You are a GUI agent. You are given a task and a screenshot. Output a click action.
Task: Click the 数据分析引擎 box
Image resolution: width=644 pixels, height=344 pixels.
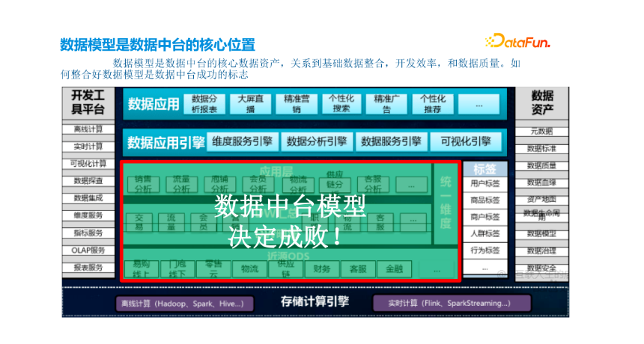tap(317, 142)
